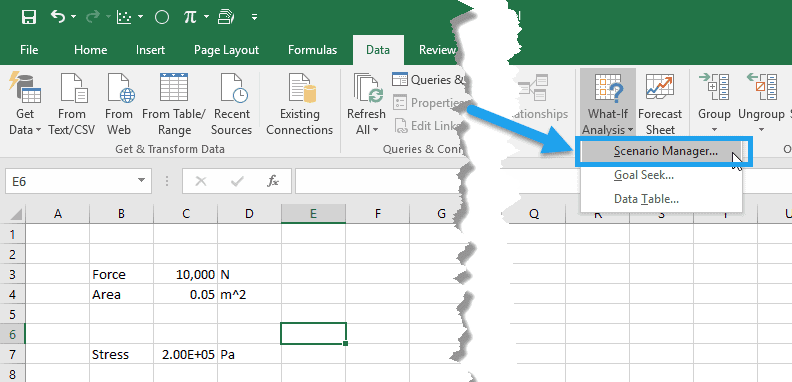Viewport: 792px width, 382px height.
Task: Select column Q header
Action: point(534,214)
